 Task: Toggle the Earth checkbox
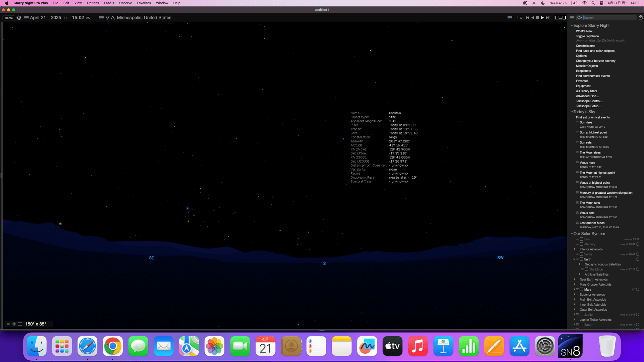582,259
